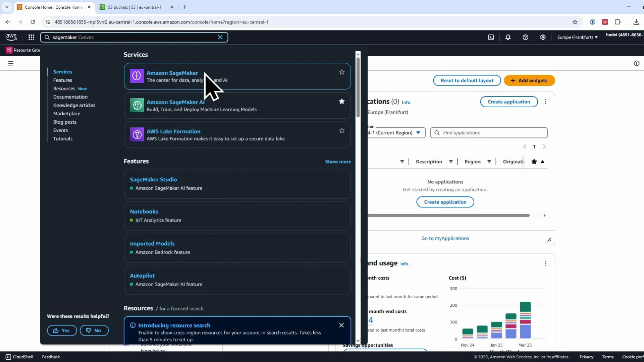Image resolution: width=644 pixels, height=362 pixels.
Task: Open the help question-mark icon
Action: 525,37
